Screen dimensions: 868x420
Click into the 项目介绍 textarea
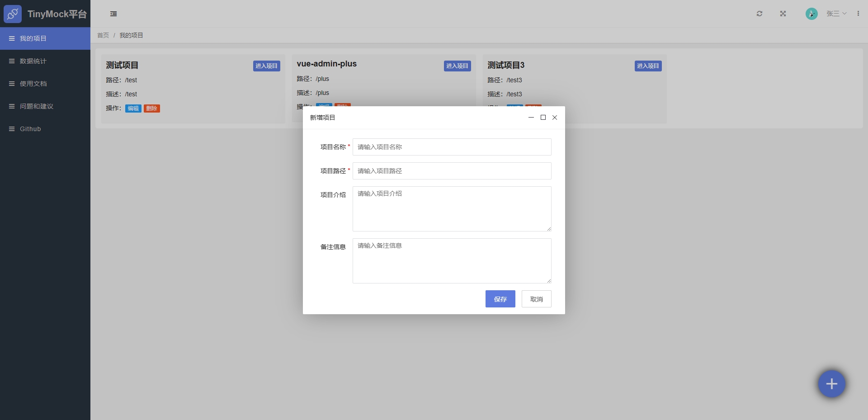(x=452, y=209)
